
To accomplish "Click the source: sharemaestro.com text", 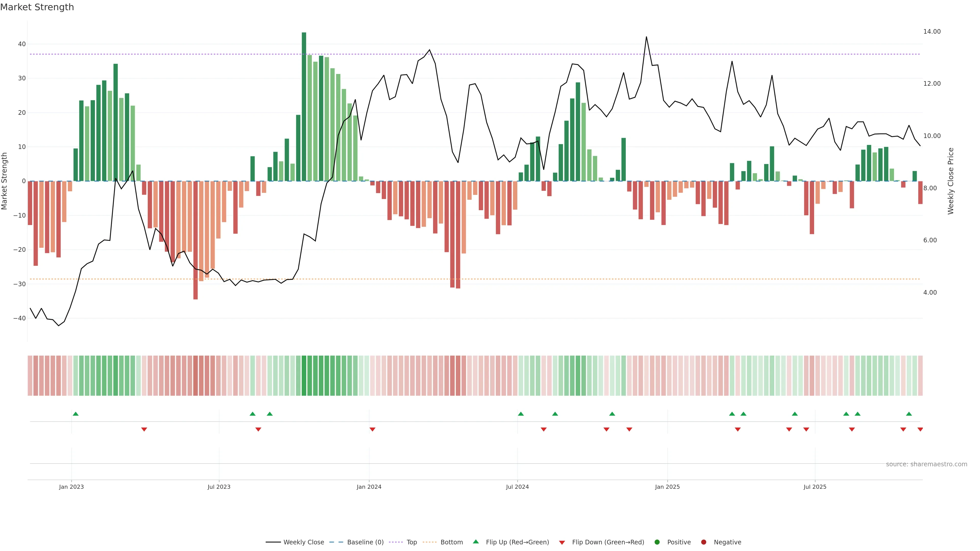I will coord(926,464).
